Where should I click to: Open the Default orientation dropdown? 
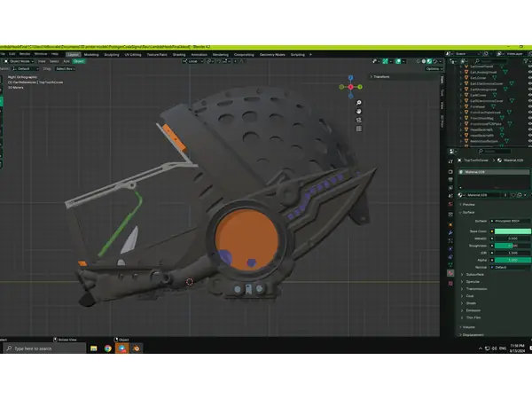click(26, 69)
